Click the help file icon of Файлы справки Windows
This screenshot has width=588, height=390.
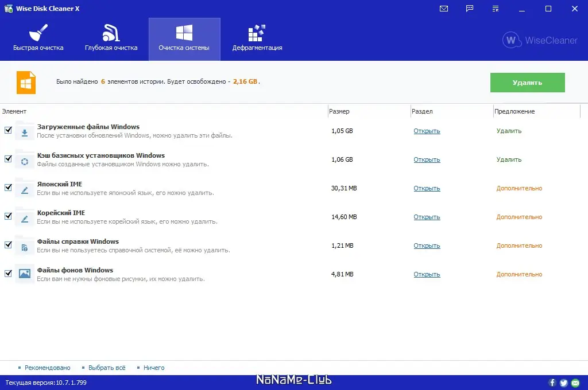(25, 247)
